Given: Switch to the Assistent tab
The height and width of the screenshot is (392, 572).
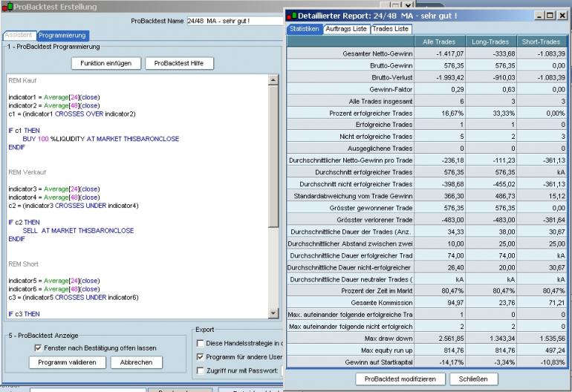Looking at the screenshot, I should (18, 35).
